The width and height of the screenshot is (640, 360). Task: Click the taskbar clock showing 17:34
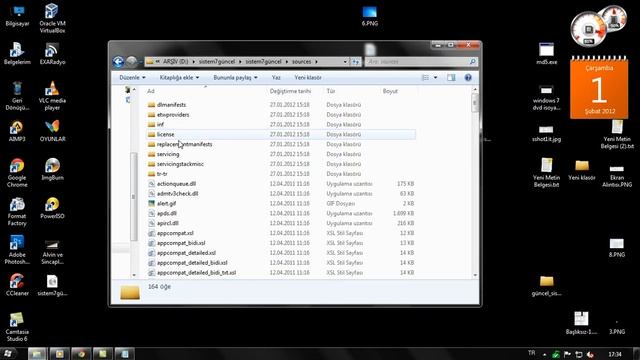click(615, 354)
